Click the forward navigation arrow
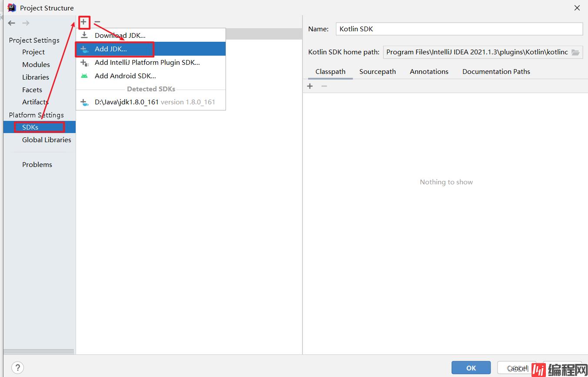This screenshot has height=377, width=588. [x=26, y=23]
